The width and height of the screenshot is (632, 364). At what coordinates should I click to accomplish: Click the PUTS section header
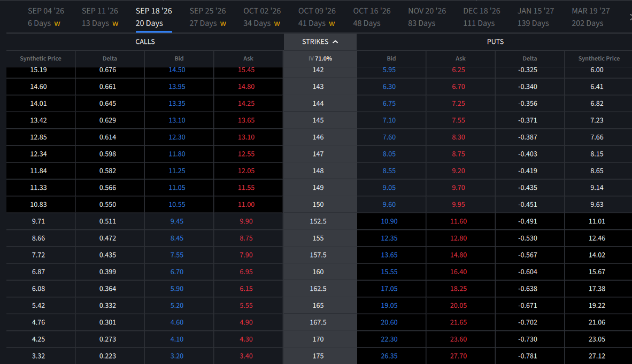pyautogui.click(x=495, y=42)
